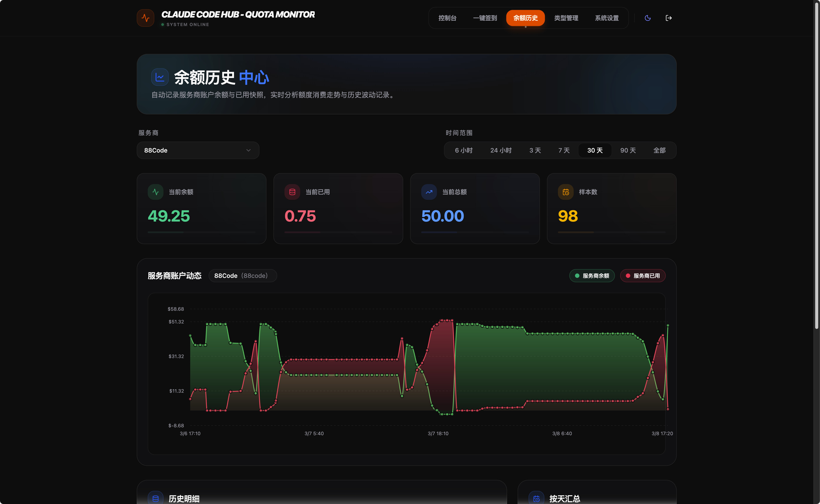Click the database icon beside 历史明细

point(156,498)
